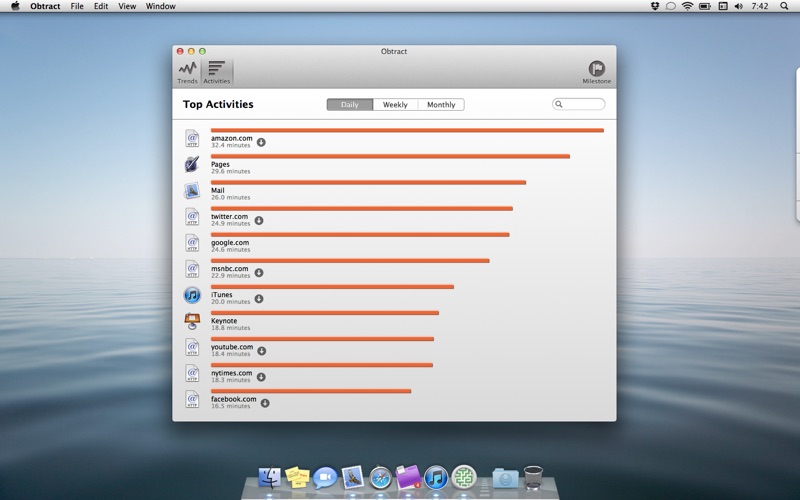Image resolution: width=800 pixels, height=500 pixels.
Task: Switch to the Activities view
Action: [x=217, y=72]
